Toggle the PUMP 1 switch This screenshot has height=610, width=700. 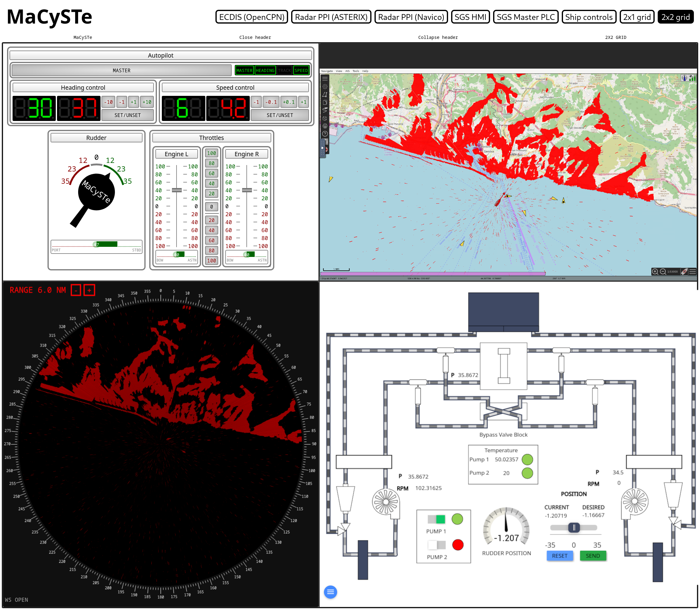436,519
